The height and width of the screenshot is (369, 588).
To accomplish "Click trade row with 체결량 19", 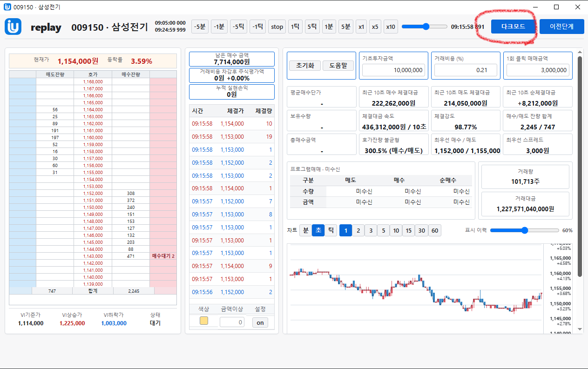I will pyautogui.click(x=232, y=137).
